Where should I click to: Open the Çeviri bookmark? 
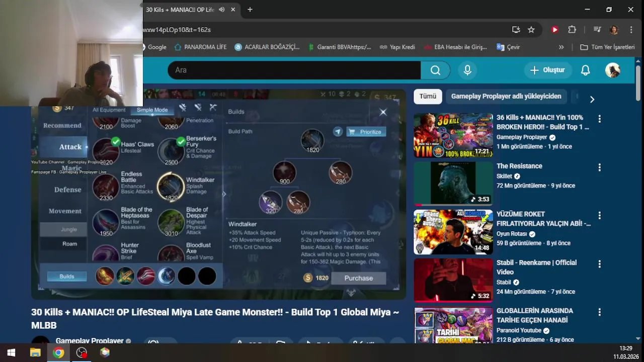click(x=508, y=47)
